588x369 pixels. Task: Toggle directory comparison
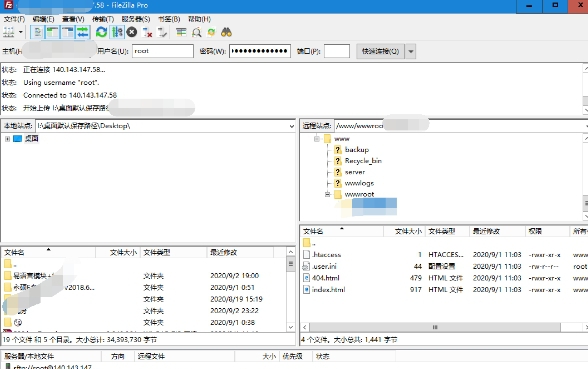(196, 32)
